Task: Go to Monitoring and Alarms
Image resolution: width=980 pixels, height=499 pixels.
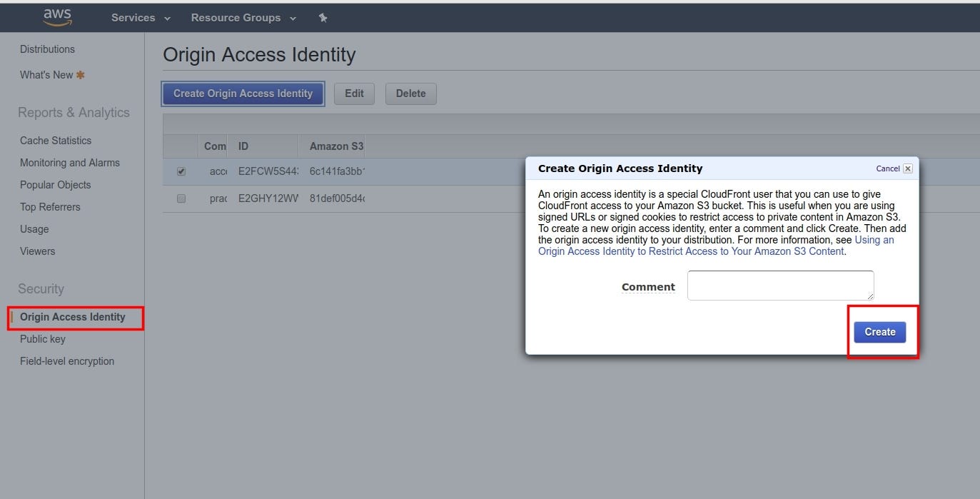Action: 70,163
